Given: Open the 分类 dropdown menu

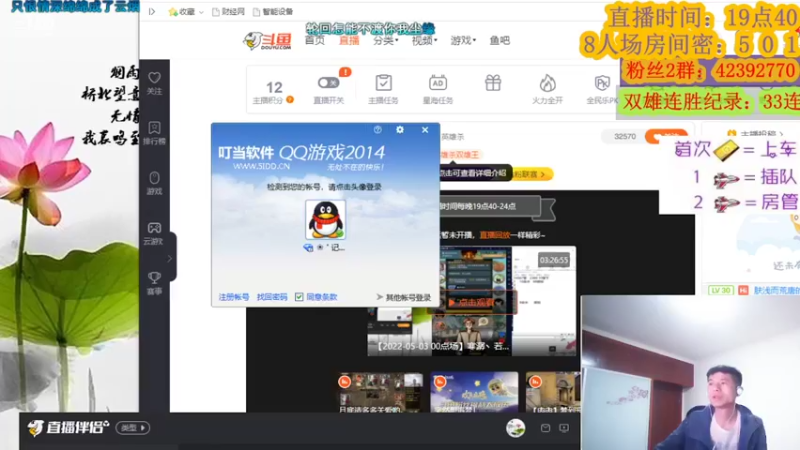Looking at the screenshot, I should (385, 40).
